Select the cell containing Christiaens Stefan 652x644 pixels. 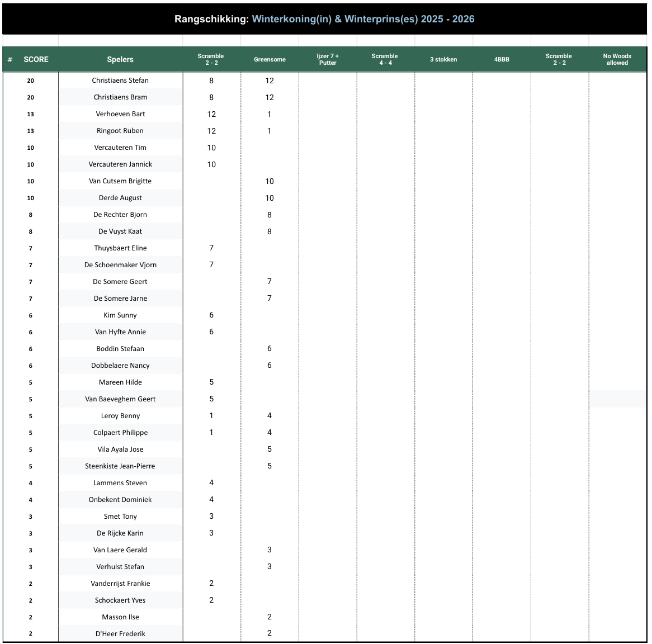(x=120, y=80)
